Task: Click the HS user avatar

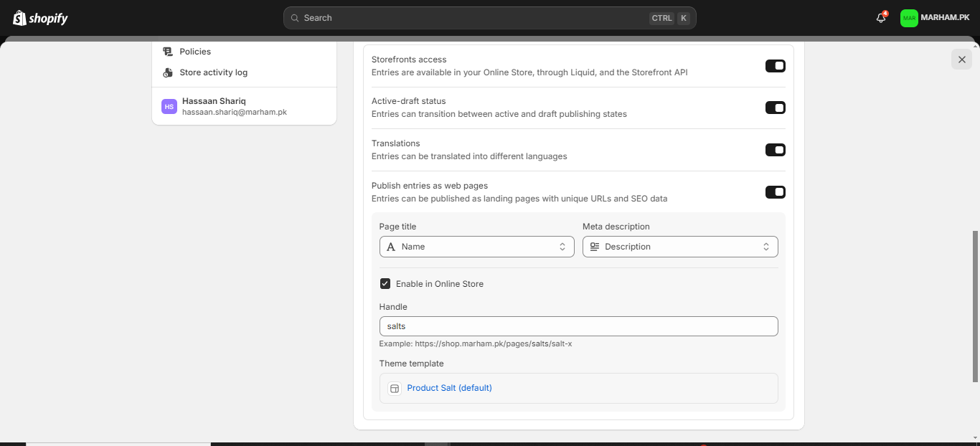Action: point(169,107)
